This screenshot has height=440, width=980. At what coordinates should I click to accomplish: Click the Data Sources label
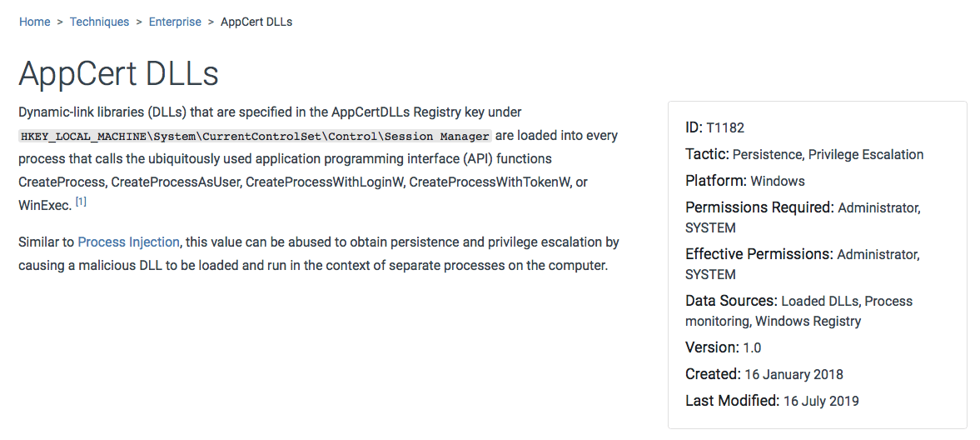731,301
